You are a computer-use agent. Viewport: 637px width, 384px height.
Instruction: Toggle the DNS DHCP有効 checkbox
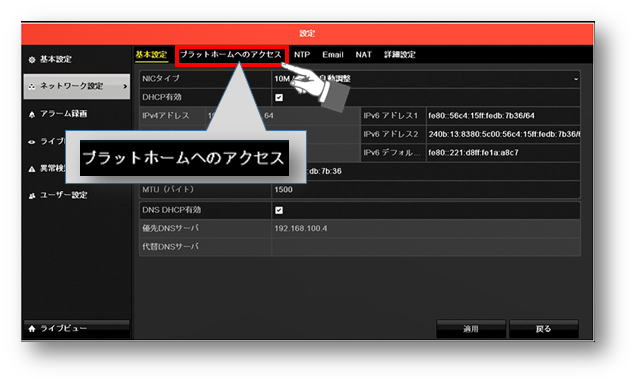point(279,210)
